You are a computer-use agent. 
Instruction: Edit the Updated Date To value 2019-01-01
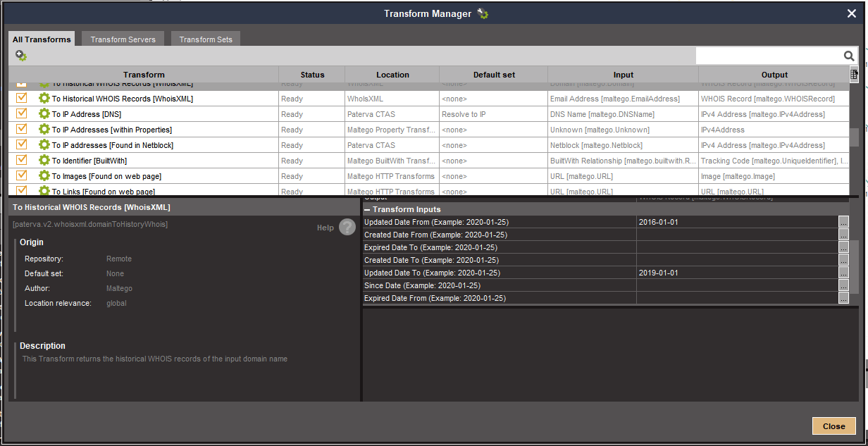click(x=737, y=273)
